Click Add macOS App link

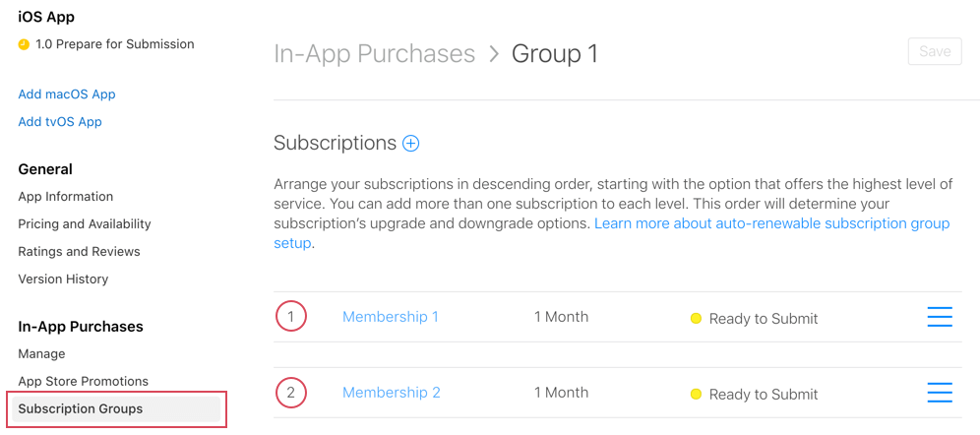point(67,94)
